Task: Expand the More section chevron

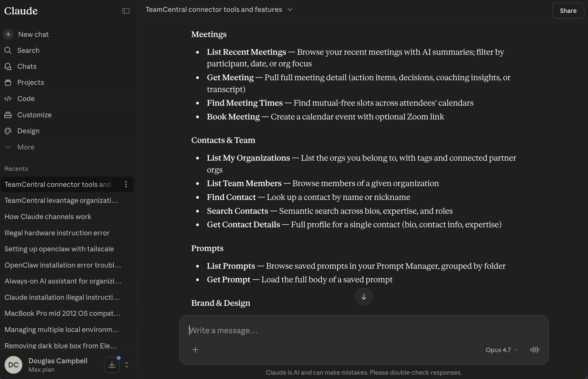Action: click(8, 147)
